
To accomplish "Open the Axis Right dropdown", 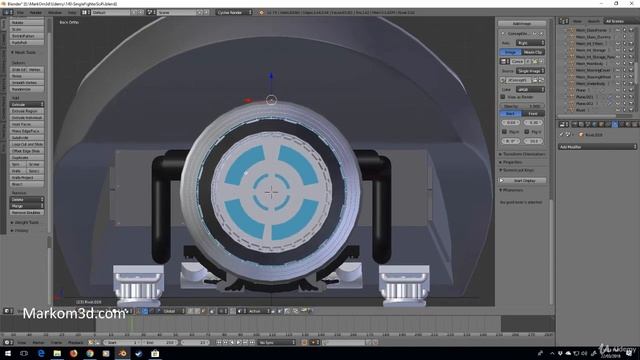I will pyautogui.click(x=530, y=43).
